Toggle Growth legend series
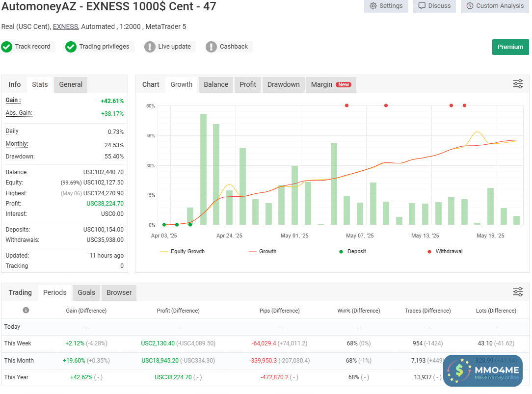532x394 pixels. (x=263, y=251)
